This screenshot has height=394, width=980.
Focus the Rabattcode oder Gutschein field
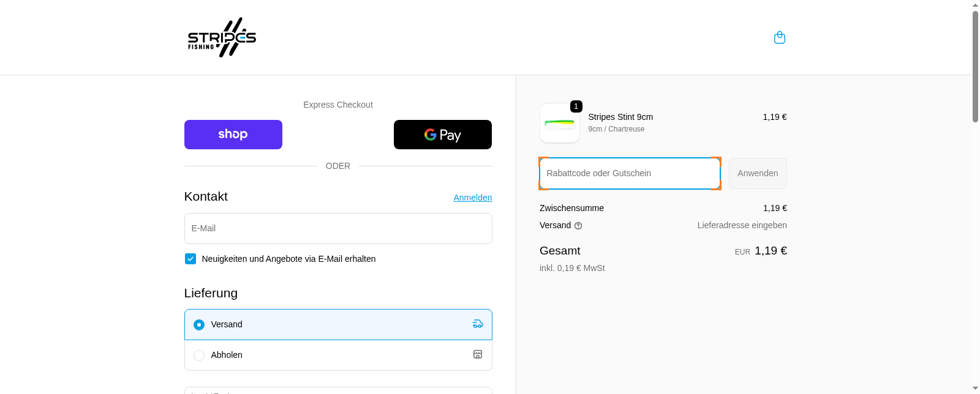(630, 174)
